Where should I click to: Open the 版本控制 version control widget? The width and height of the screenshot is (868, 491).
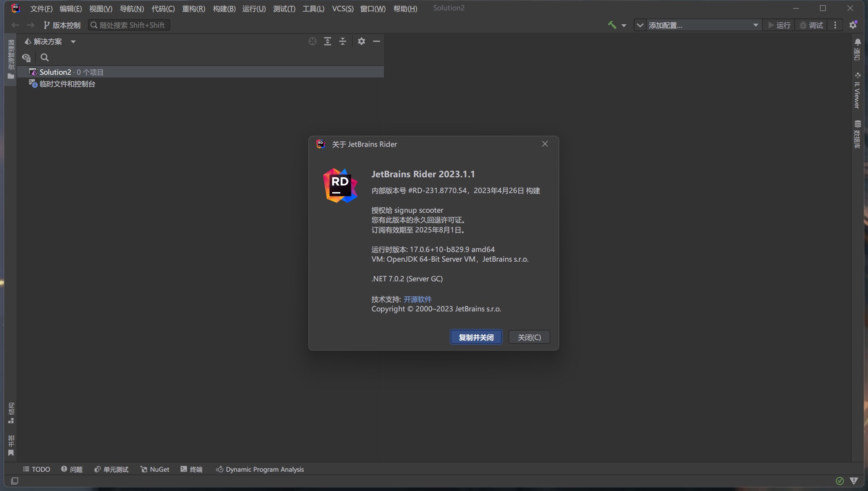62,25
